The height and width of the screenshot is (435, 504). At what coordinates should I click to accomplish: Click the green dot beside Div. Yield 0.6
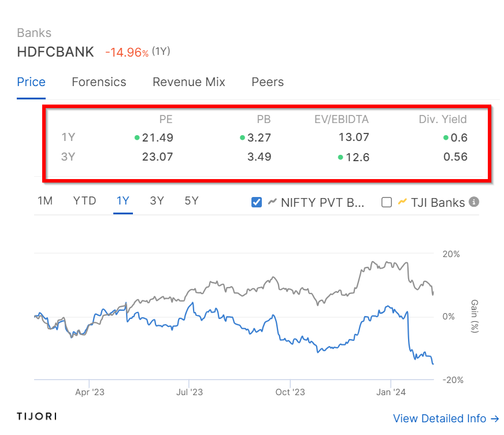coord(446,138)
